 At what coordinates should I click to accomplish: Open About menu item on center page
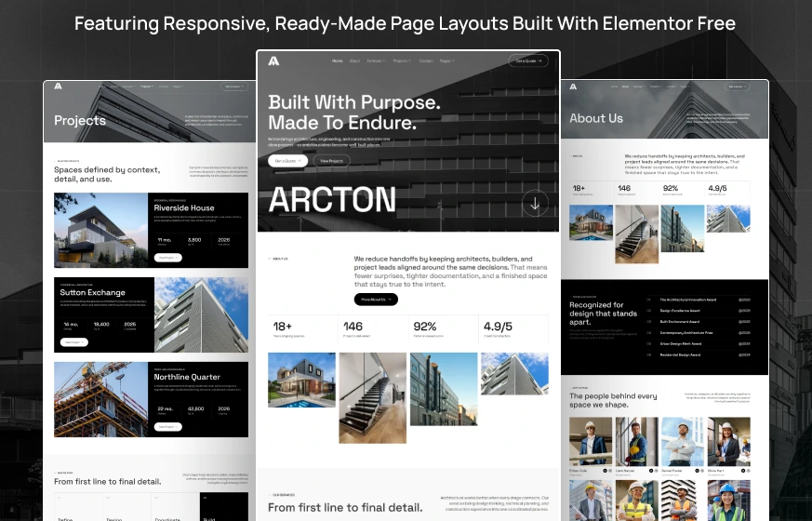click(354, 61)
